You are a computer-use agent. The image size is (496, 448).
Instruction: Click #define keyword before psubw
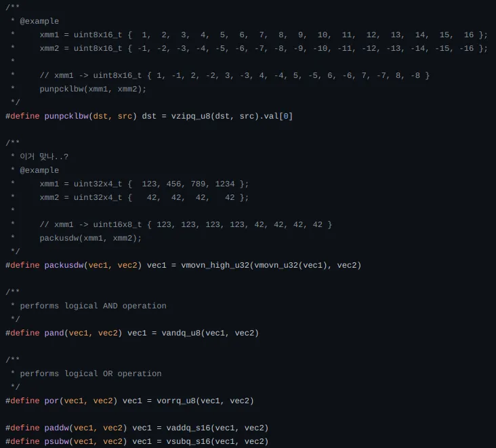(22, 441)
